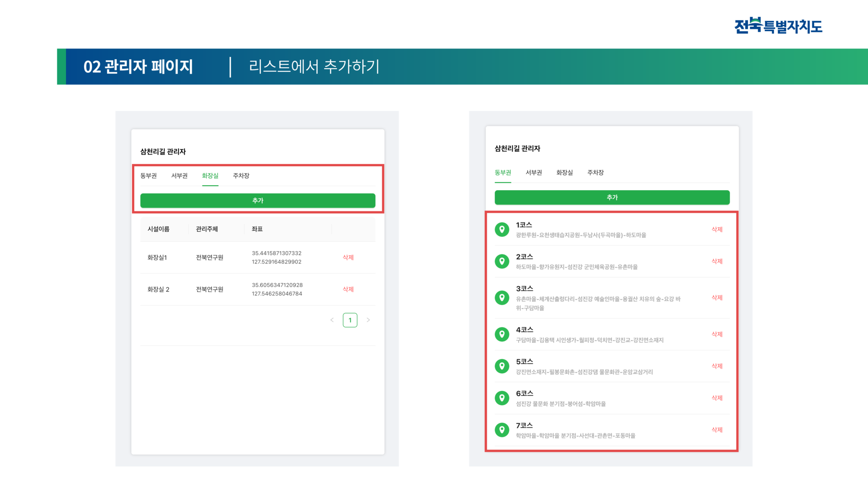Go to next page with right chevron

click(368, 320)
